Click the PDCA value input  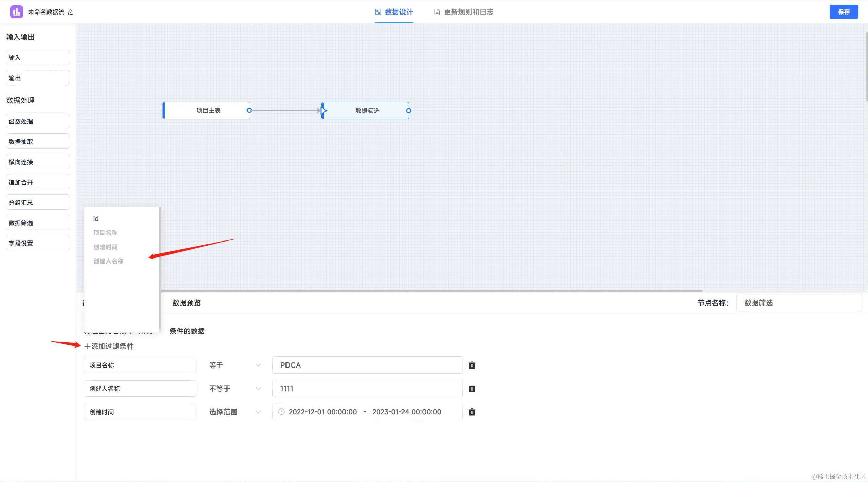point(367,365)
